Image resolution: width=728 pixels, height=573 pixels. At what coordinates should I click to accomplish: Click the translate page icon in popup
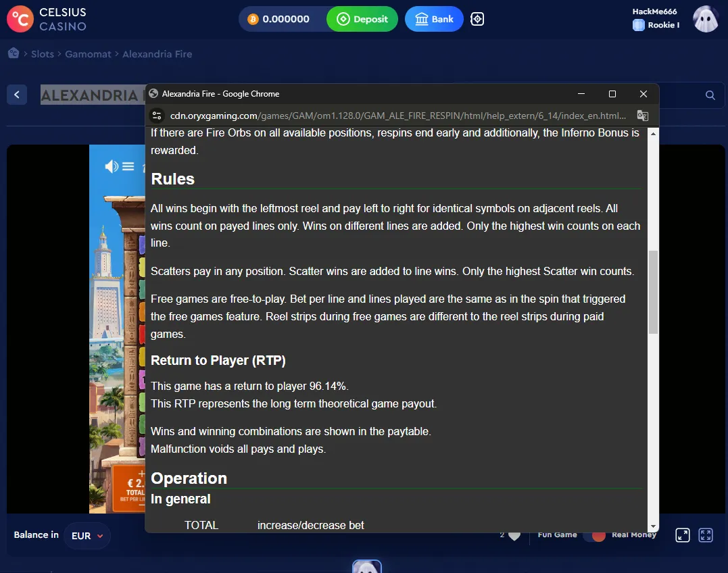(643, 116)
